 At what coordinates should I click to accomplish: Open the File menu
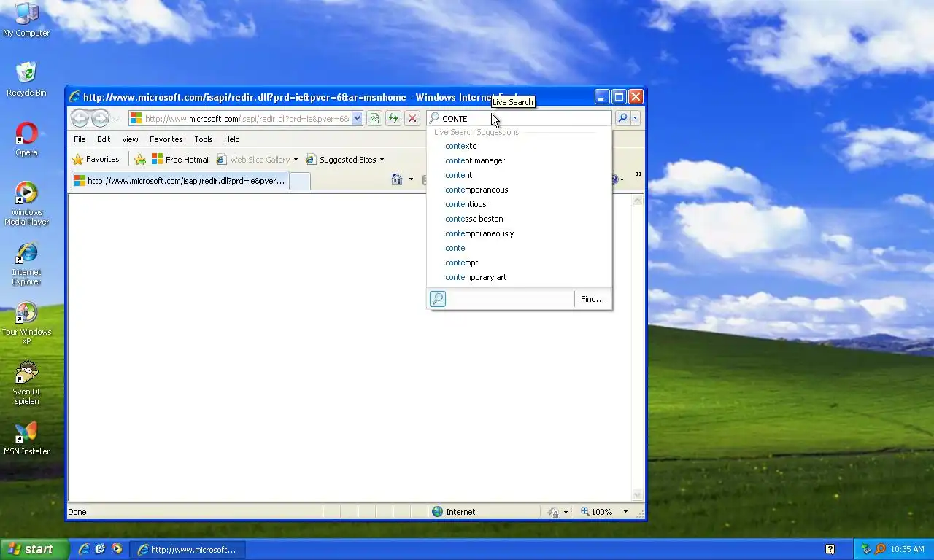[80, 139]
